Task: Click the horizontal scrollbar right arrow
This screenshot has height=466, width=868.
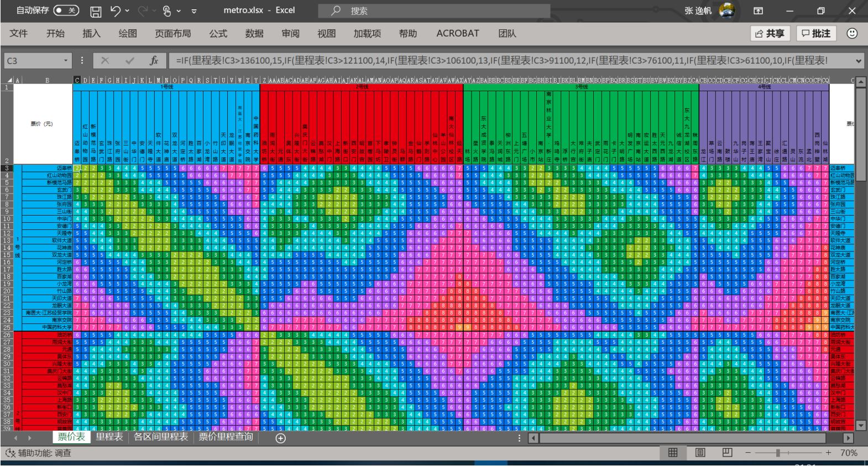Action: 848,438
